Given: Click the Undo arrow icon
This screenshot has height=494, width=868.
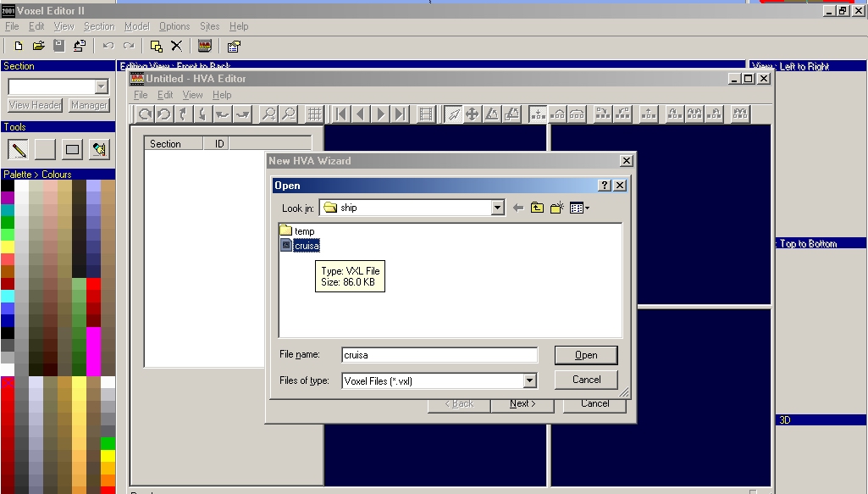Looking at the screenshot, I should pos(108,47).
